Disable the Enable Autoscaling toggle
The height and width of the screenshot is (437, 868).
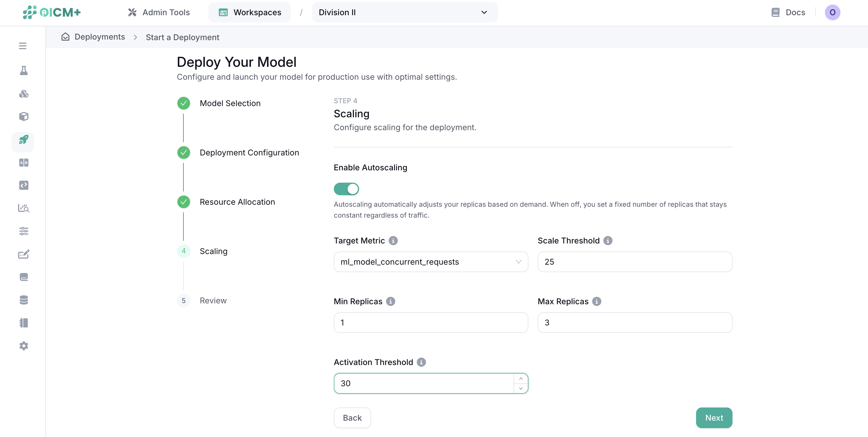coord(346,189)
